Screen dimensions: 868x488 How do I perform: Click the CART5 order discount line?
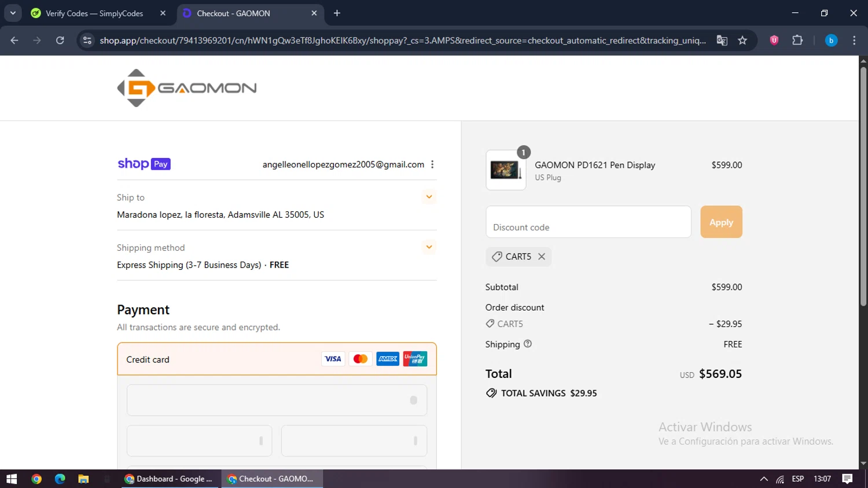[x=613, y=324]
